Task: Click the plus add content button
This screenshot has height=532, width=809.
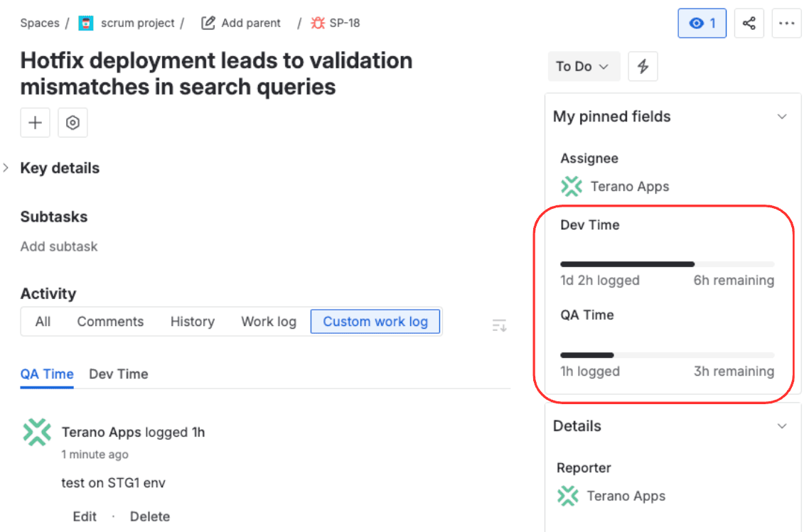Action: point(35,123)
